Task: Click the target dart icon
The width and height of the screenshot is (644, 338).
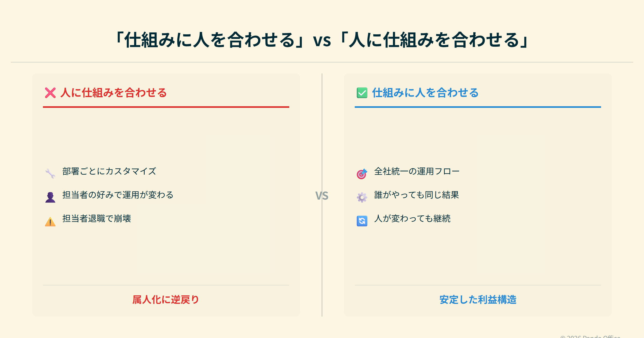Action: click(362, 174)
